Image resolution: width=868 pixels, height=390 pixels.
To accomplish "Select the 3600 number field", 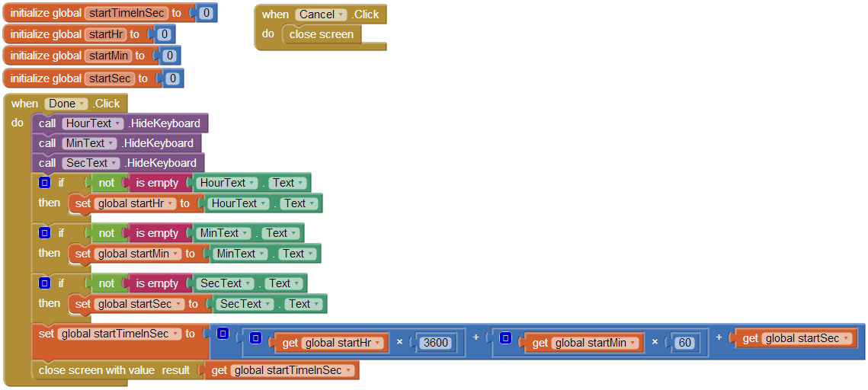I will (x=435, y=343).
